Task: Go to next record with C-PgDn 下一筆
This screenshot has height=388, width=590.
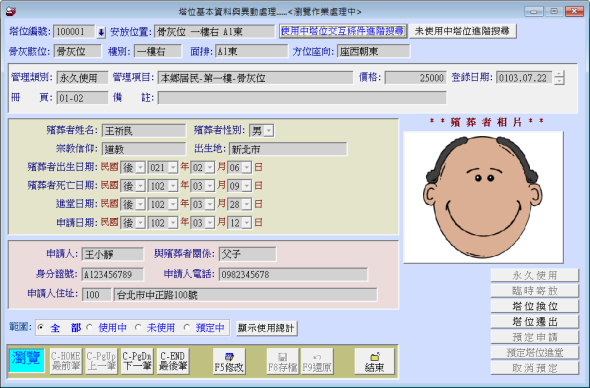Action: click(137, 361)
